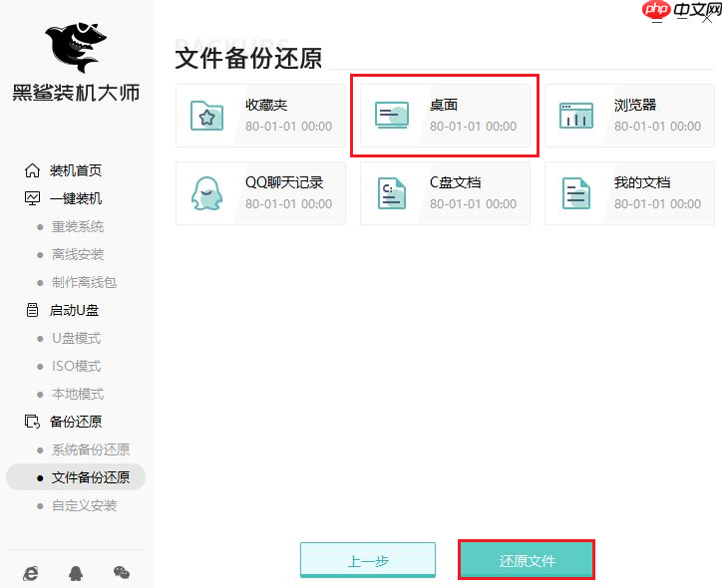Screen dimensions: 723x588
Task: Select the C盘文档 card title
Action: [455, 182]
